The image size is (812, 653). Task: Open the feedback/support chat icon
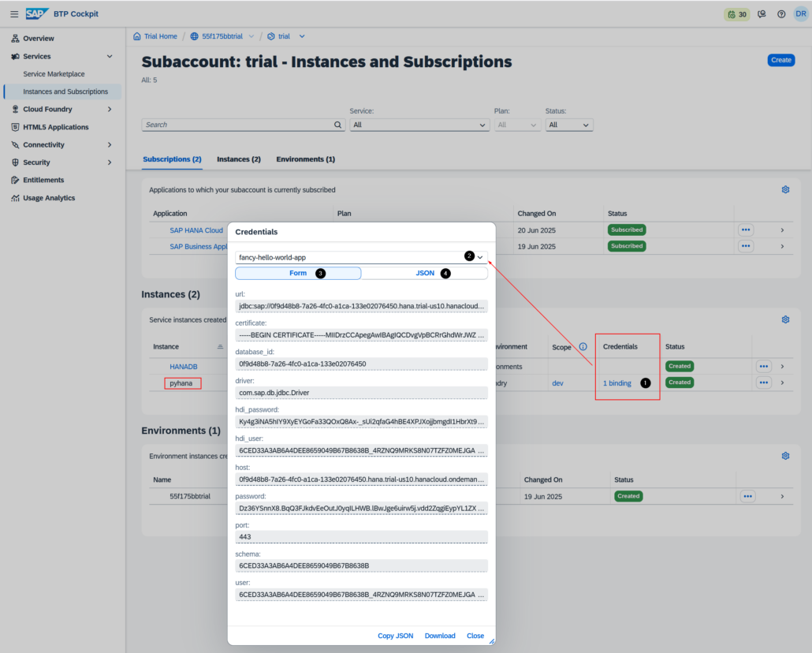click(x=762, y=14)
